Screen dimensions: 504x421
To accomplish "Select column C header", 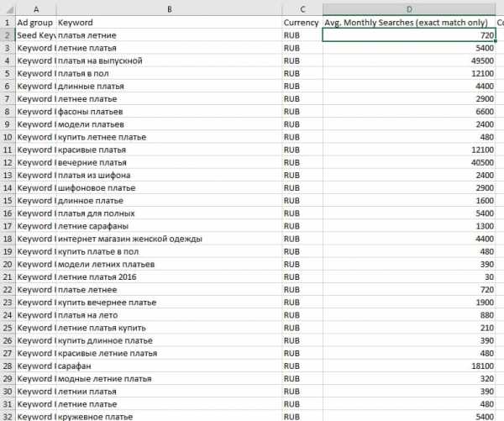I will pos(302,8).
